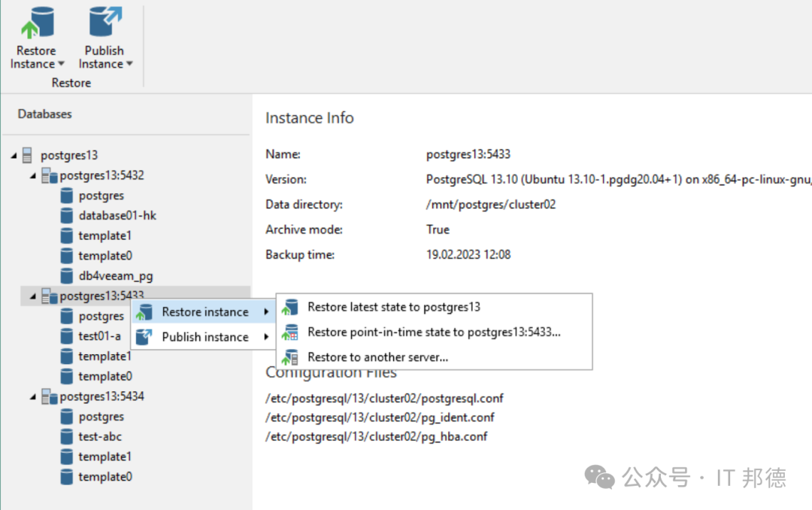
Task: Open the Restore Instance dropdown arrow
Action: [61, 64]
